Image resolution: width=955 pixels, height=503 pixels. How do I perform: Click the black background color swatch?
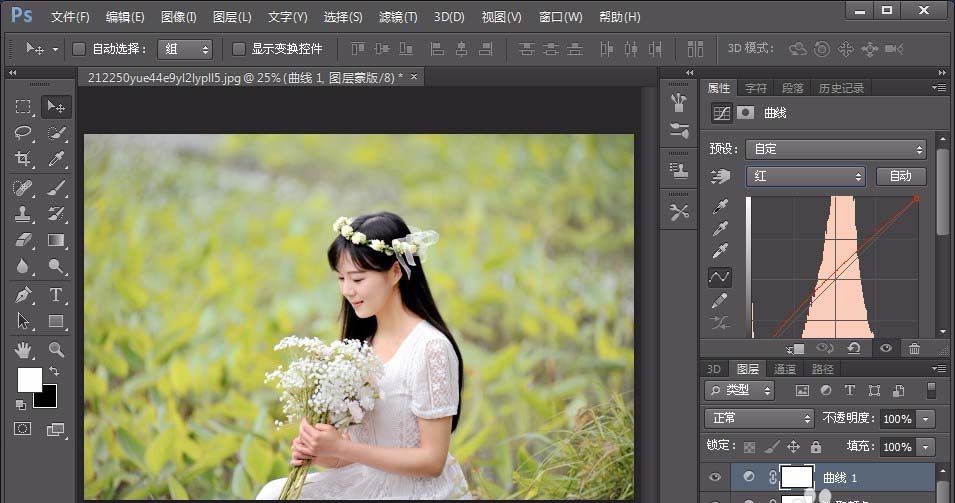[49, 399]
